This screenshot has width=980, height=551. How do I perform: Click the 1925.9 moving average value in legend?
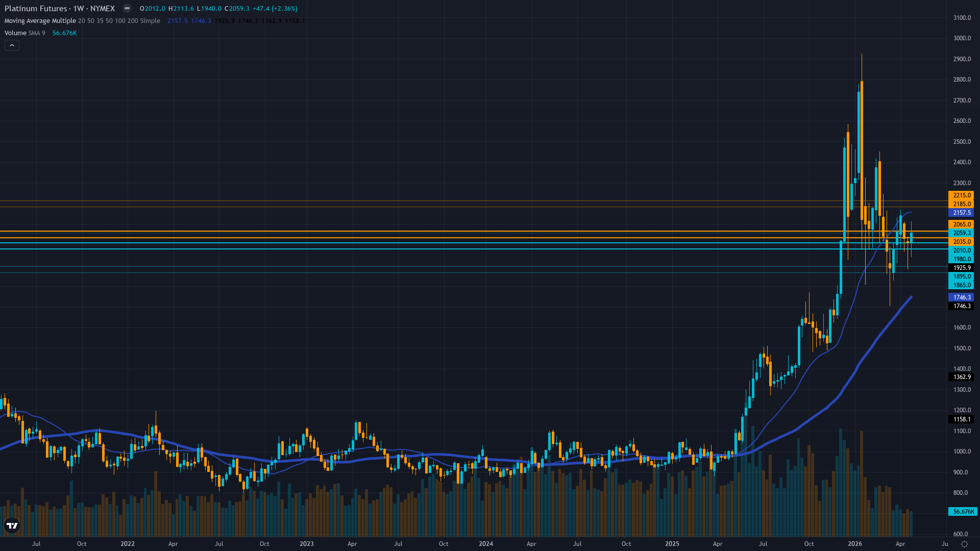tap(225, 21)
